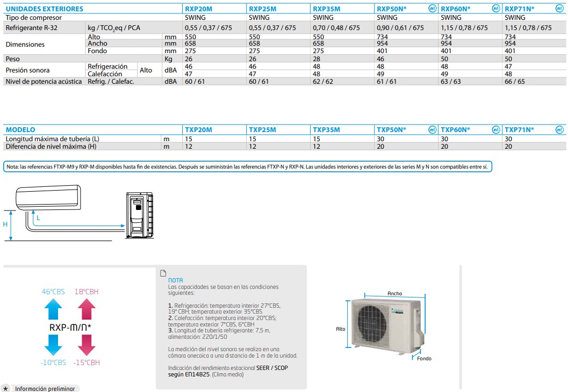Click the acoustic power value '61 / 61'

(x=386, y=82)
